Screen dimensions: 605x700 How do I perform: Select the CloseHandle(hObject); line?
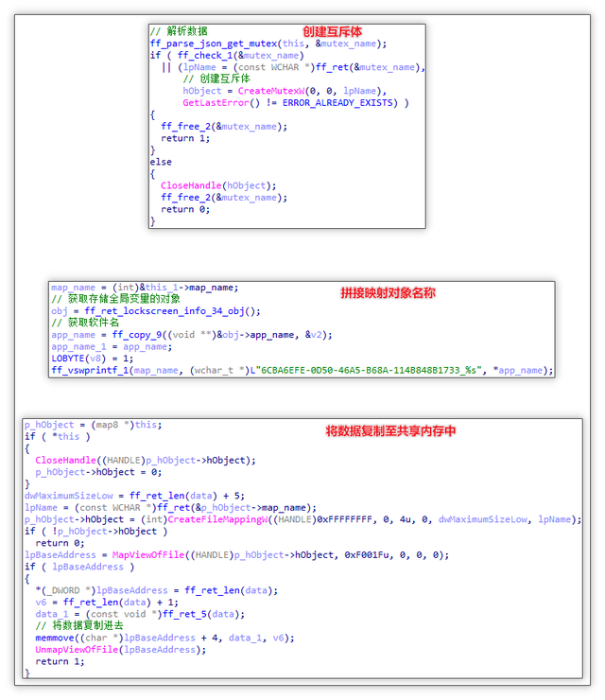[218, 185]
